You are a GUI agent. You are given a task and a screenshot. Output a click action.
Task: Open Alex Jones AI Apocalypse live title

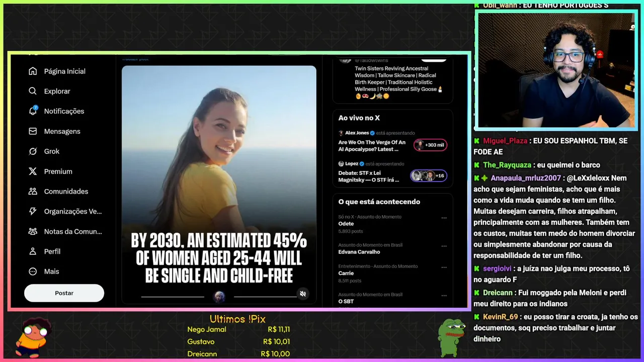[x=372, y=146]
